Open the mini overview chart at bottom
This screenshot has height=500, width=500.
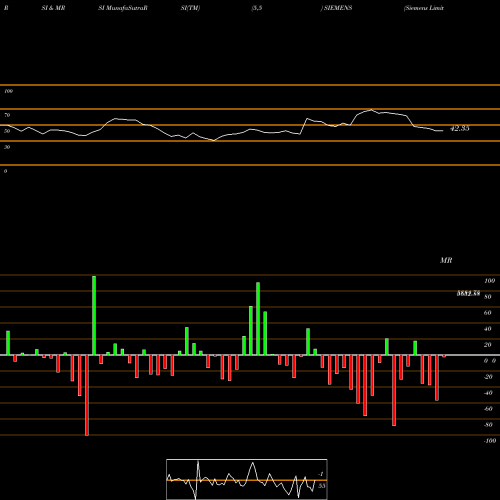tap(247, 479)
